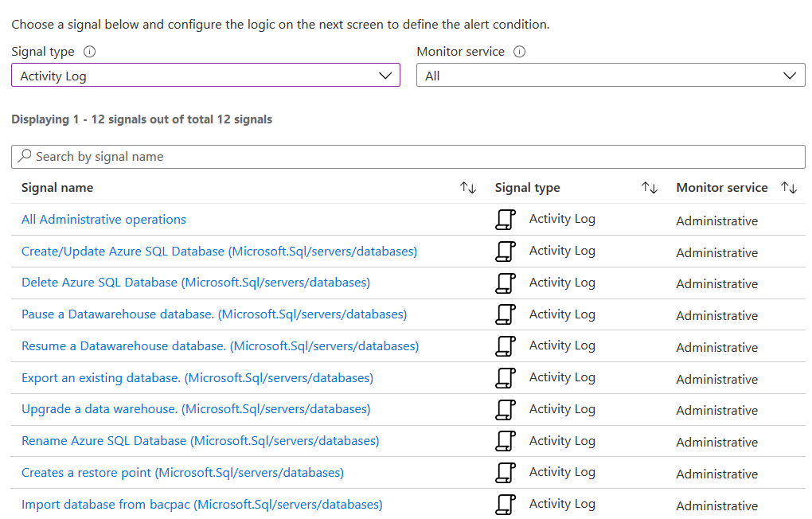Screen dimensions: 812x519
Task: Select Resume a Datawarehouse database signal
Action: pos(220,346)
